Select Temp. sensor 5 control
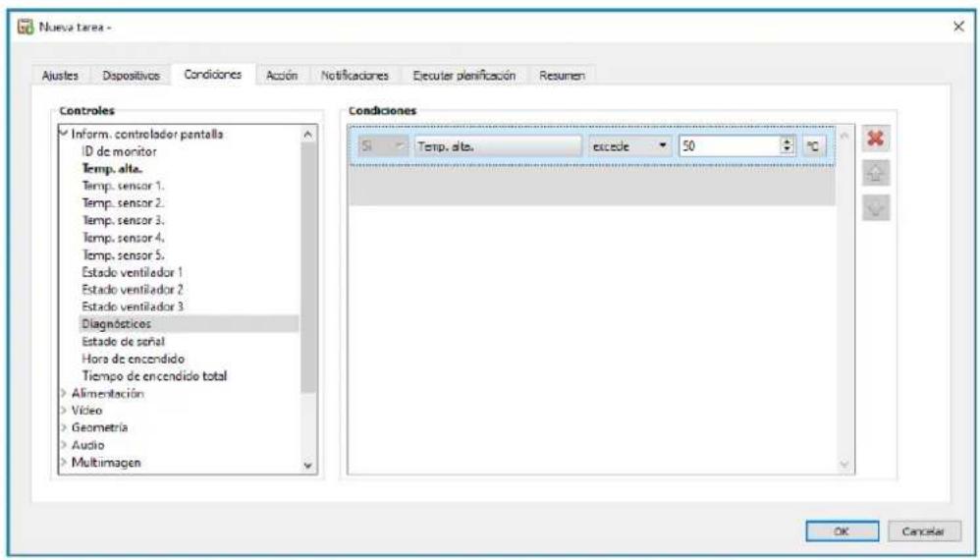This screenshot has height=560, width=980. click(x=123, y=255)
